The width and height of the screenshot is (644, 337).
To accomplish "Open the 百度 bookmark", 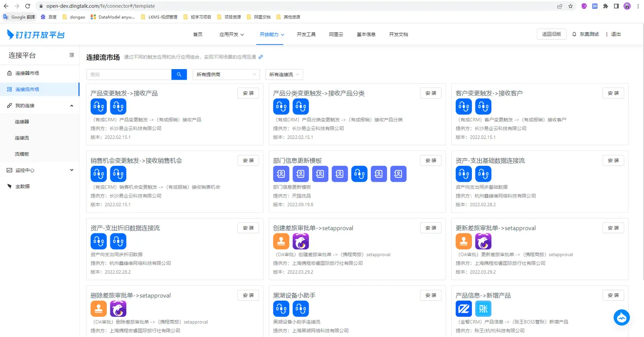I will pos(49,17).
